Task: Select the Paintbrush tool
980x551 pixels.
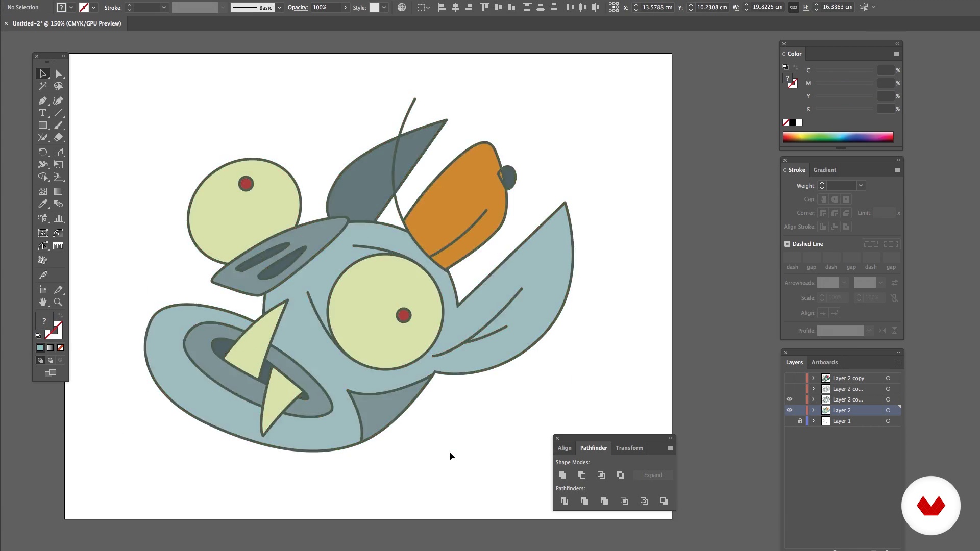Action: (x=58, y=126)
